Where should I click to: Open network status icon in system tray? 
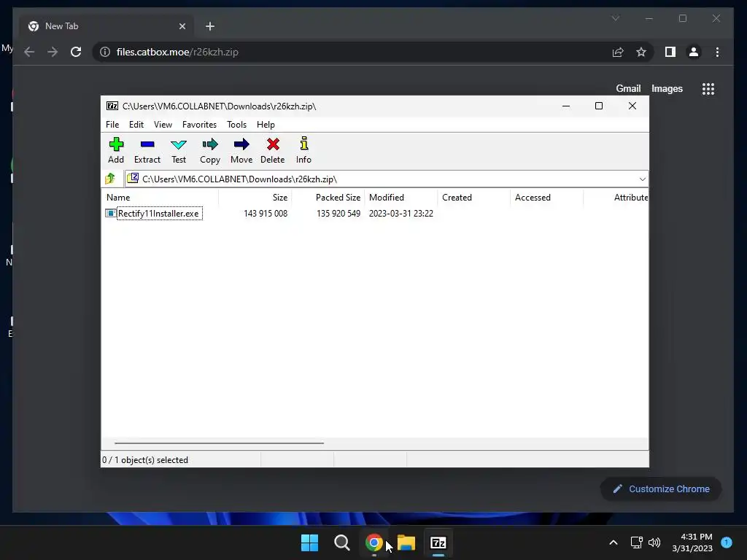click(x=636, y=542)
